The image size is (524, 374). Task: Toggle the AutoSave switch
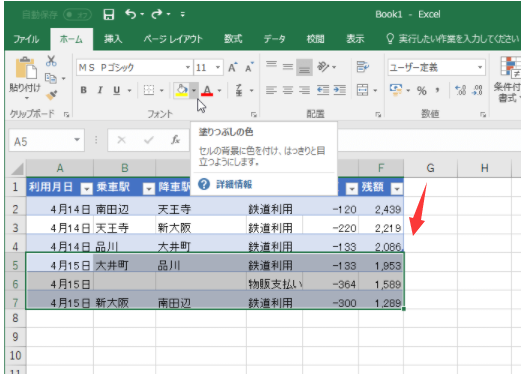[x=78, y=15]
